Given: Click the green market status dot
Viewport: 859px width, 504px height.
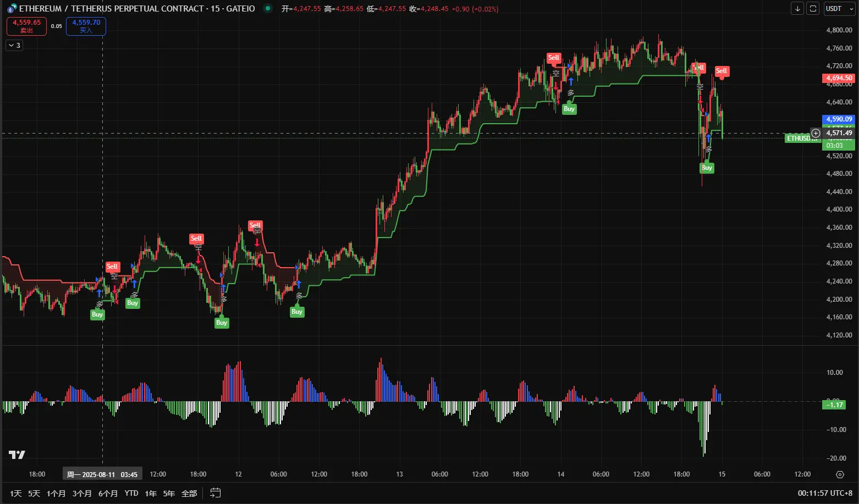Looking at the screenshot, I should 268,9.
